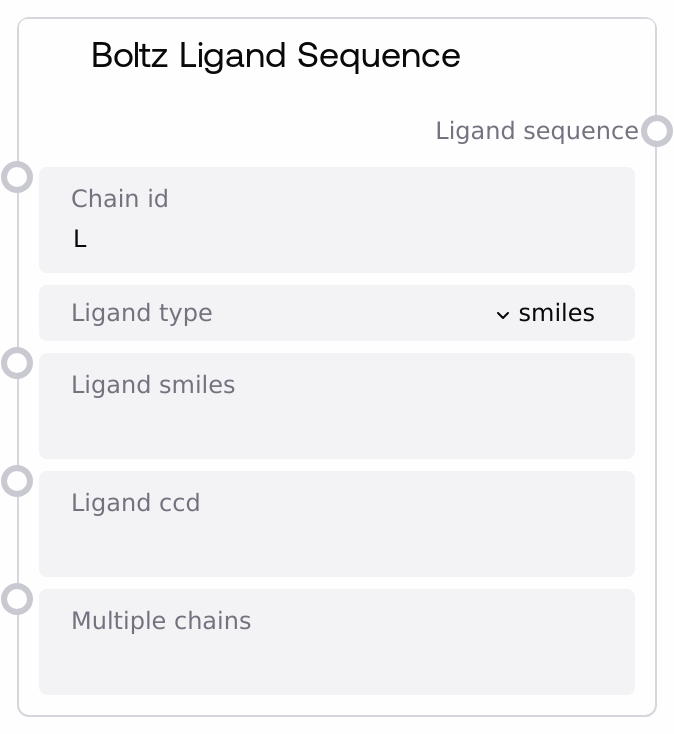Click the "Ligand type" label text
674x734 pixels.
tap(142, 313)
